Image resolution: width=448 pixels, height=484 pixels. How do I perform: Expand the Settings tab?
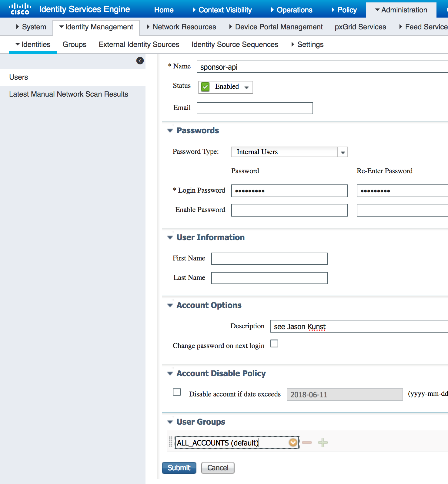307,45
